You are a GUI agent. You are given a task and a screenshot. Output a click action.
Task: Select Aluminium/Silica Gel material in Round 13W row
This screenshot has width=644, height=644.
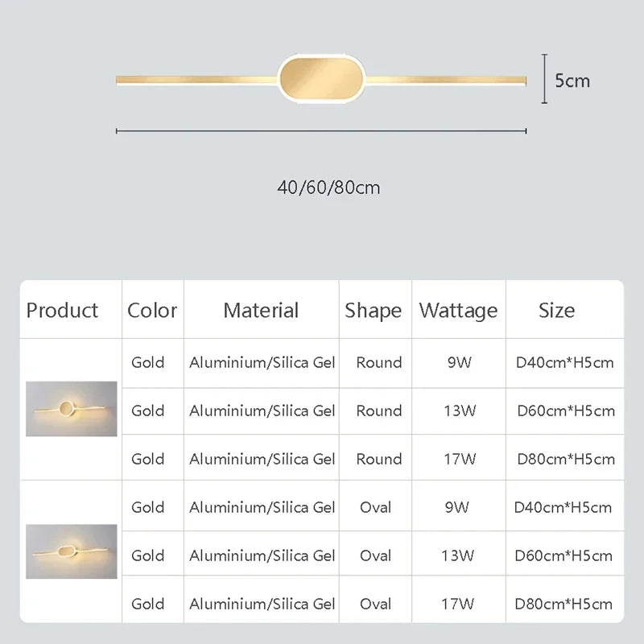(x=262, y=411)
